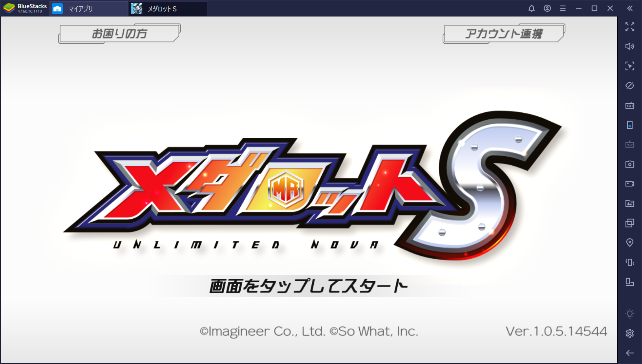Click the メダロットS game logo
642x364 pixels.
coord(313,185)
